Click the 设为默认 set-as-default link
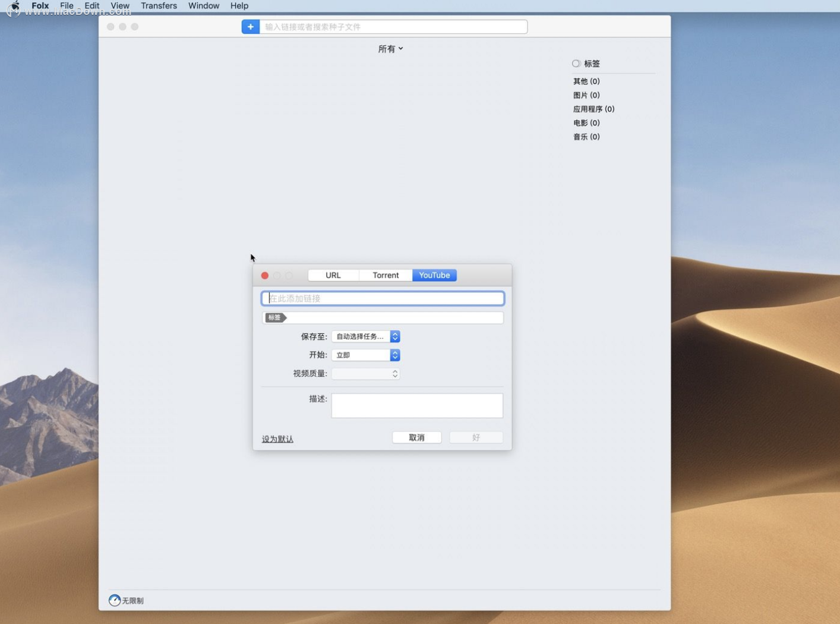840x624 pixels. point(277,439)
